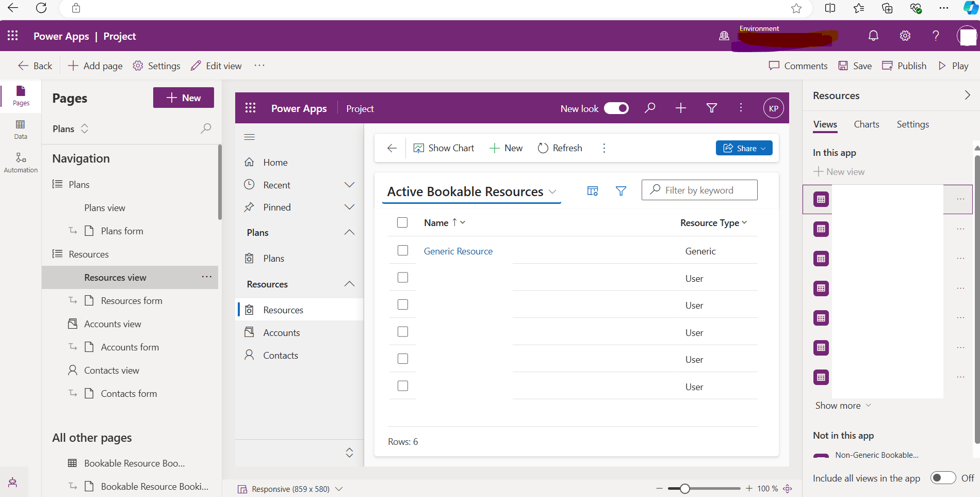Open the KP user profile avatar
980x497 pixels.
773,108
